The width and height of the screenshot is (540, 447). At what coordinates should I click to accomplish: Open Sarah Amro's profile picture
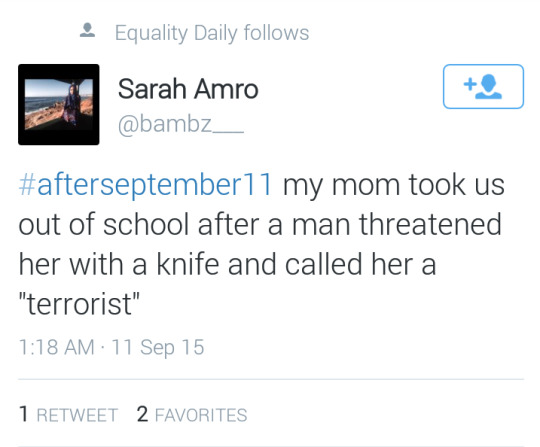pyautogui.click(x=59, y=104)
